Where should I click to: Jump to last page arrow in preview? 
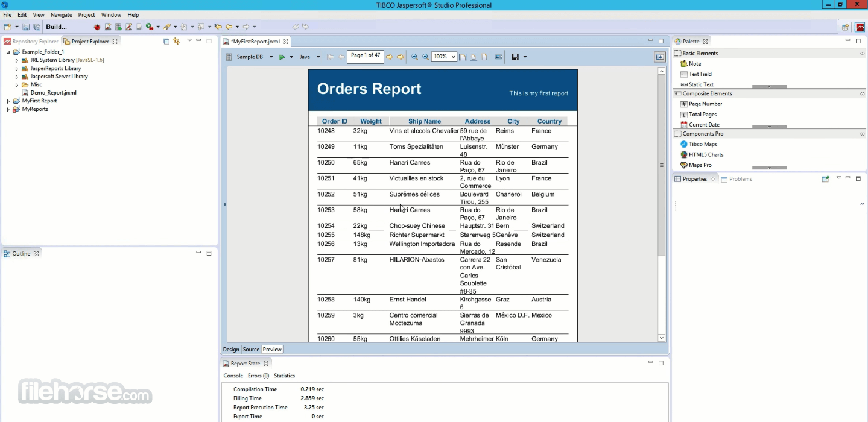coord(401,57)
